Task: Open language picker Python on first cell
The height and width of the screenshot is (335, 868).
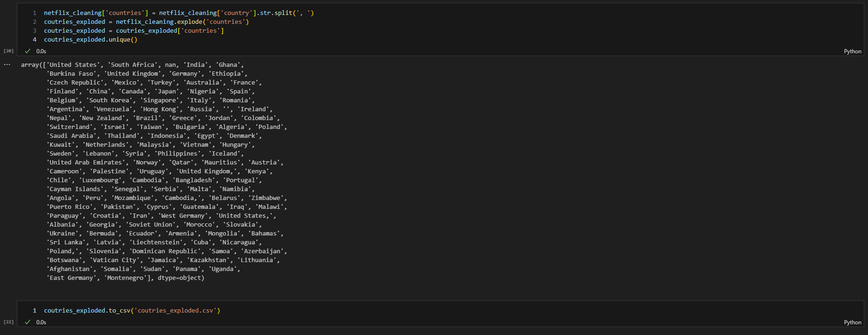Action: point(852,51)
